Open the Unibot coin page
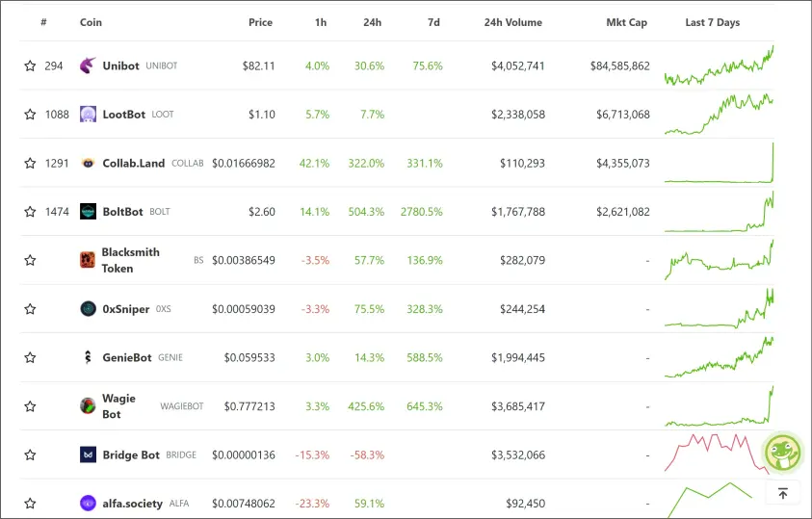Viewport: 812px width, 519px height. pos(120,65)
